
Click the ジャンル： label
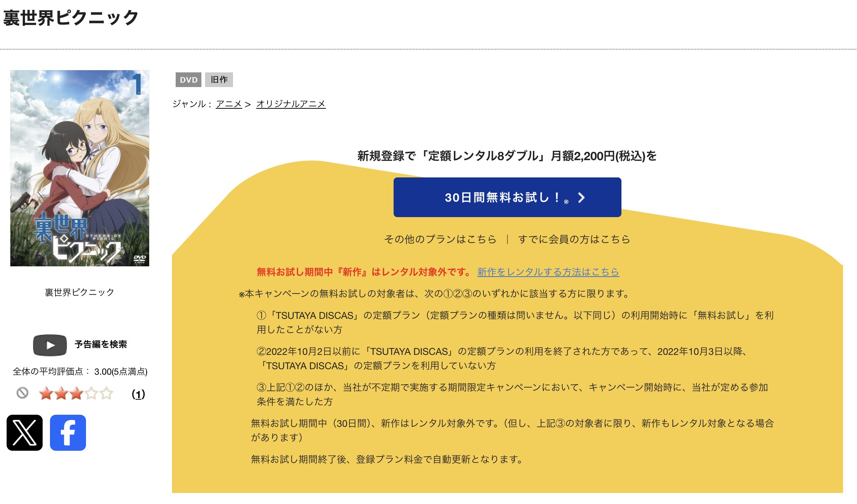[x=192, y=104]
